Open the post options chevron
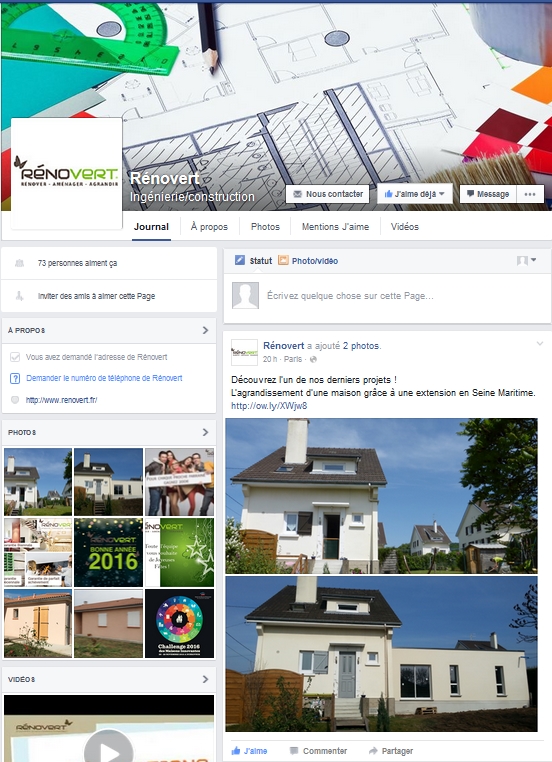 [539, 344]
